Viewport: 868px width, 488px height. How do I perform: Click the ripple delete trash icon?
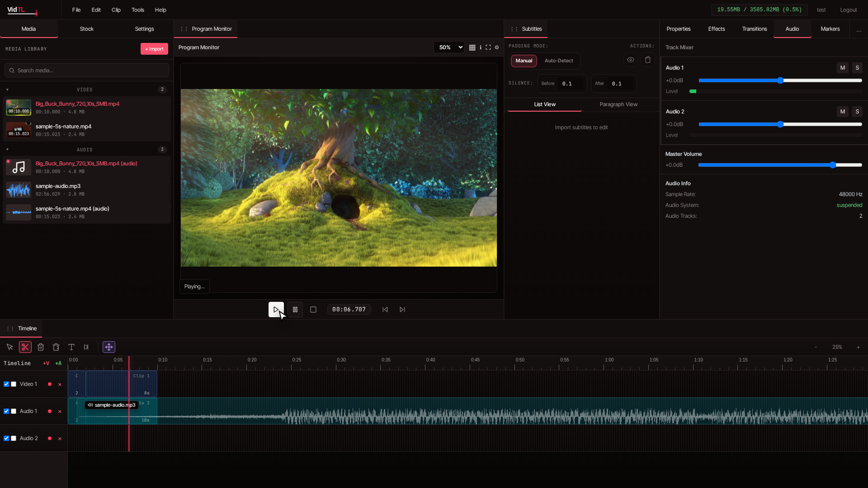click(x=56, y=347)
